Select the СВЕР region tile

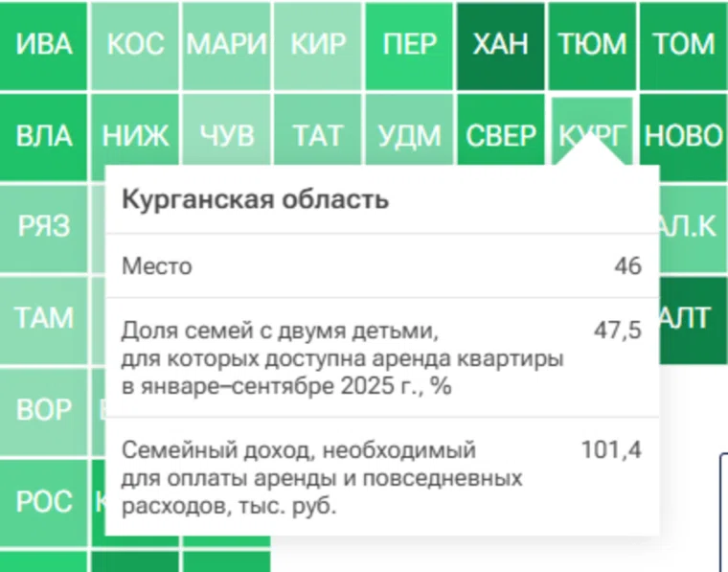pyautogui.click(x=500, y=136)
